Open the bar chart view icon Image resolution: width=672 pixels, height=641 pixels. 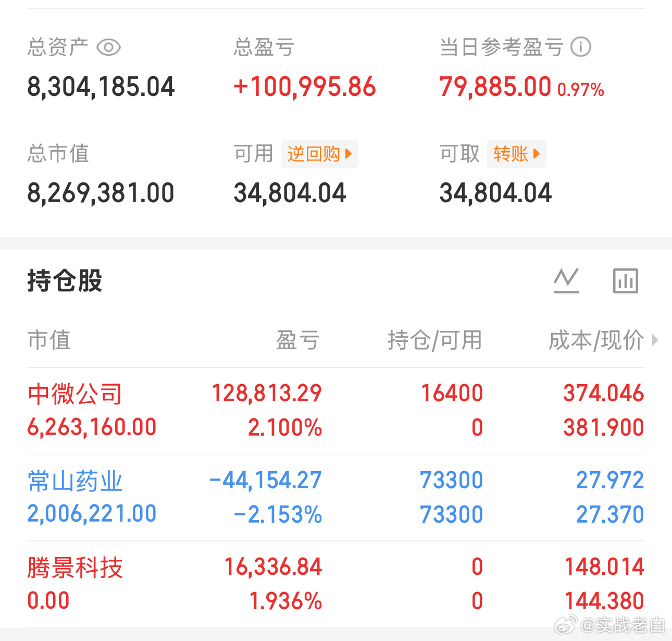coord(626,280)
